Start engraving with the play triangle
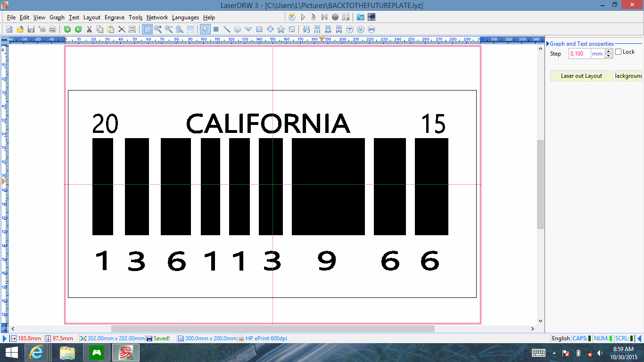 [303, 17]
